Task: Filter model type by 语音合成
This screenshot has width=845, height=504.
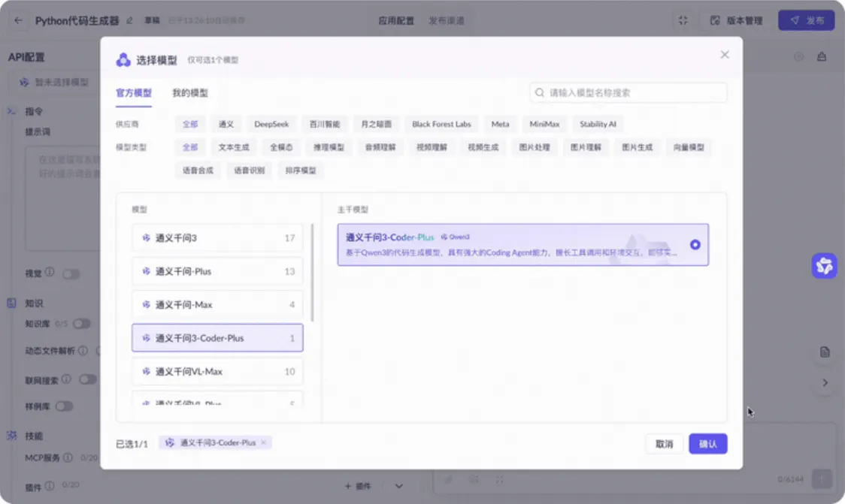Action: [x=198, y=171]
